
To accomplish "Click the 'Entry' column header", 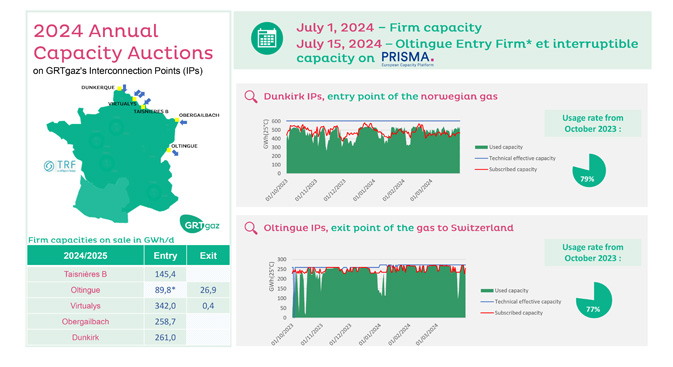I will pyautogui.click(x=165, y=256).
